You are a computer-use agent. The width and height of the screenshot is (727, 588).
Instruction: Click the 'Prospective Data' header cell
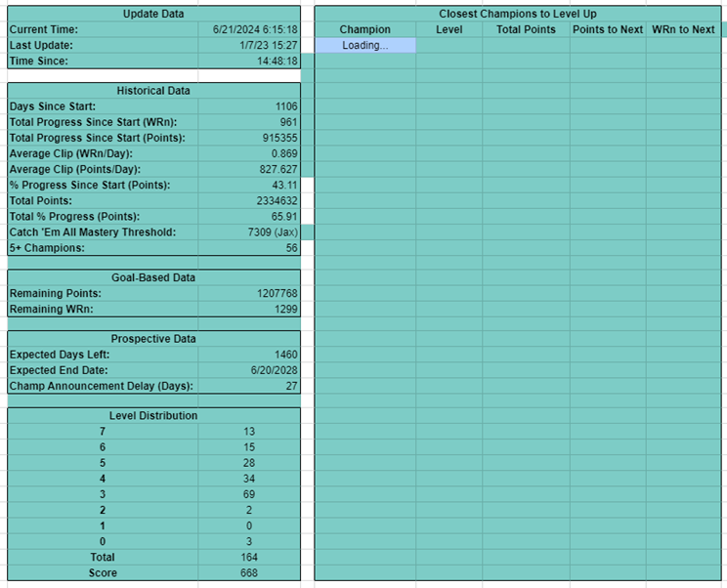coord(153,339)
